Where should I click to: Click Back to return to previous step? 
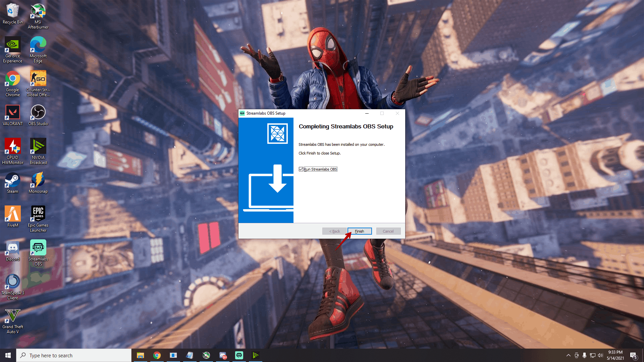(334, 231)
